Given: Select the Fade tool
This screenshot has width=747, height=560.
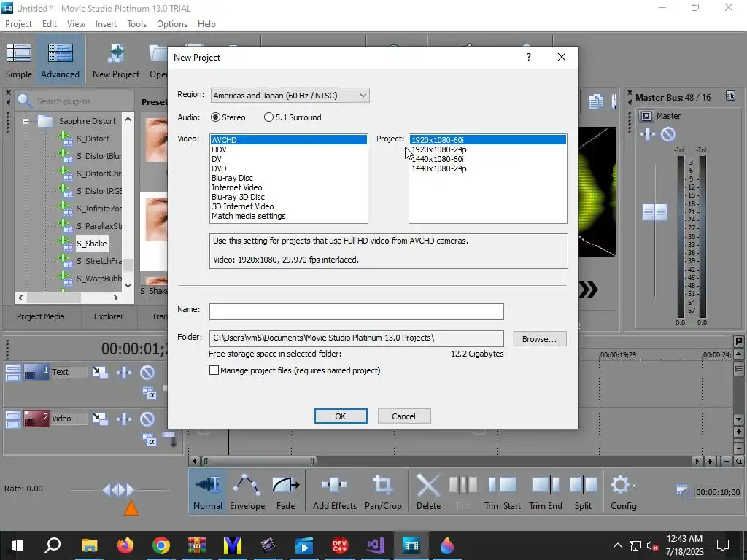Looking at the screenshot, I should pos(285,493).
